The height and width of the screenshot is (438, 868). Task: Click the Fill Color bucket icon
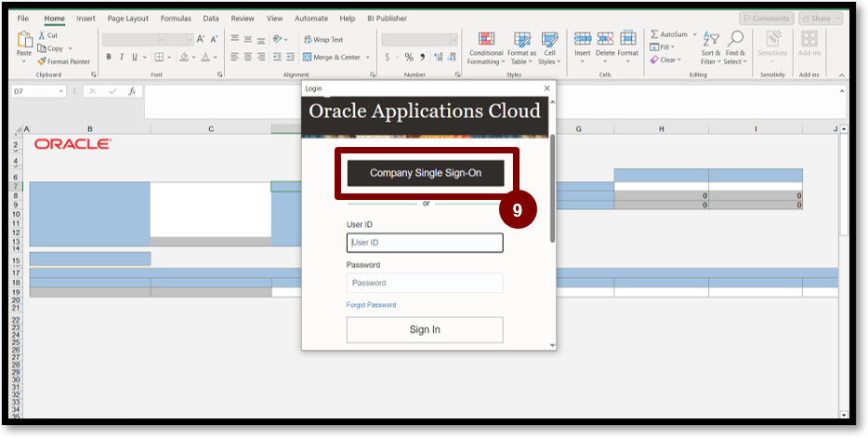pyautogui.click(x=184, y=57)
